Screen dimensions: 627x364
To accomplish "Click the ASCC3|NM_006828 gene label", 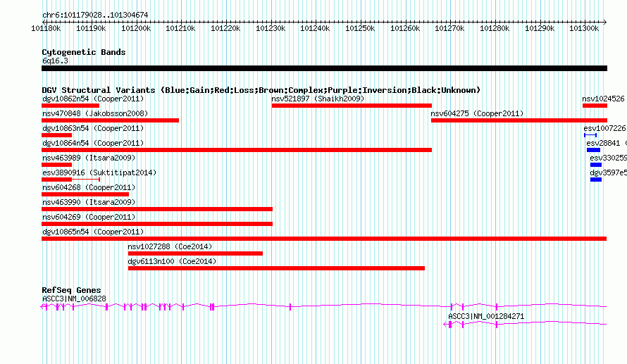I will 74,299.
